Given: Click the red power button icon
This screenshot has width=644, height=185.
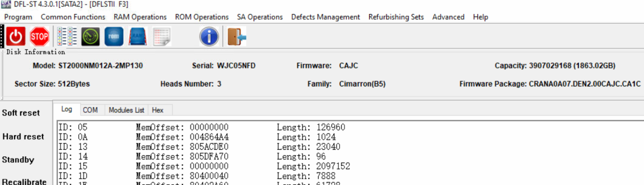Looking at the screenshot, I should coord(16,37).
